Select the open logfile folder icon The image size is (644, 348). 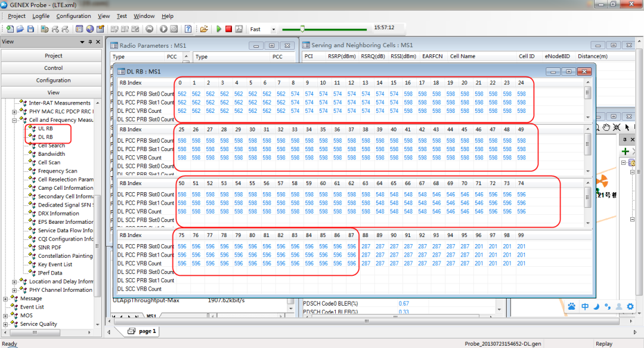point(206,28)
